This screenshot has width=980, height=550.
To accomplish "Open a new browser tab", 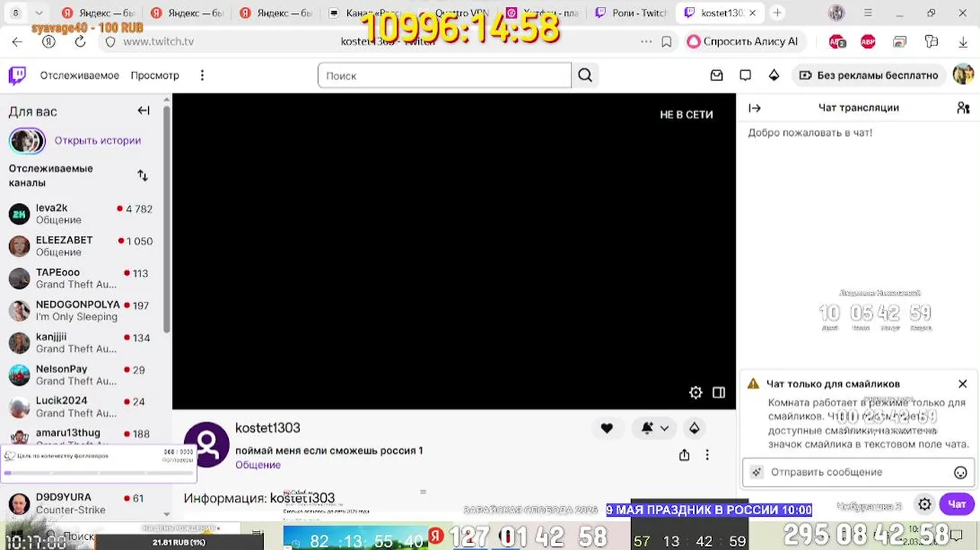I will (777, 13).
